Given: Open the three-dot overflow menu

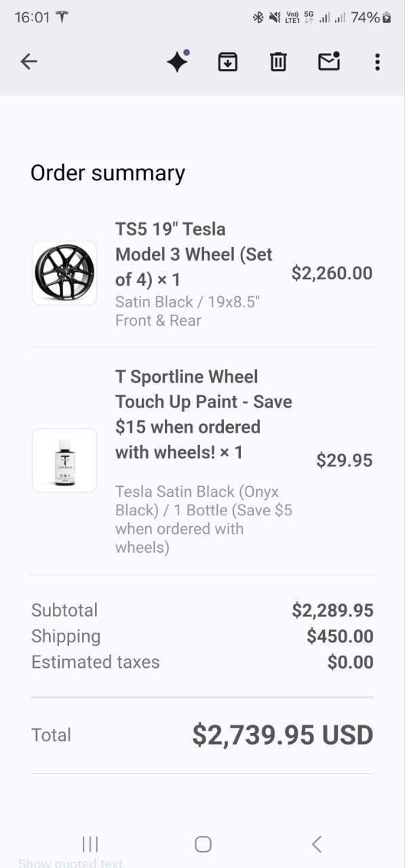Looking at the screenshot, I should coord(377,62).
